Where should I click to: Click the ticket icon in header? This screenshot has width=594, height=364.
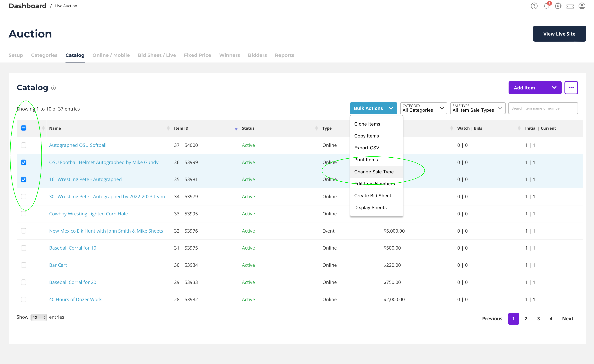click(x=570, y=6)
